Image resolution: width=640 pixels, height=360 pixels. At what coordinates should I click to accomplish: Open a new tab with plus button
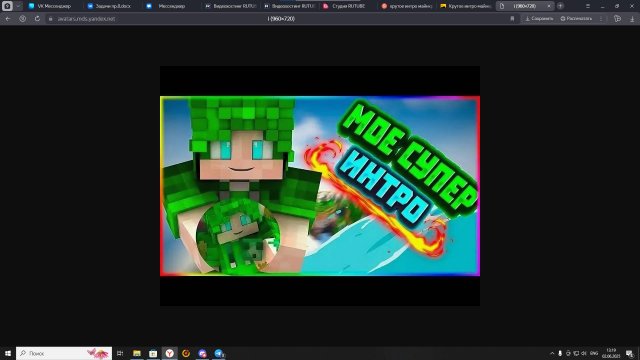[560, 6]
